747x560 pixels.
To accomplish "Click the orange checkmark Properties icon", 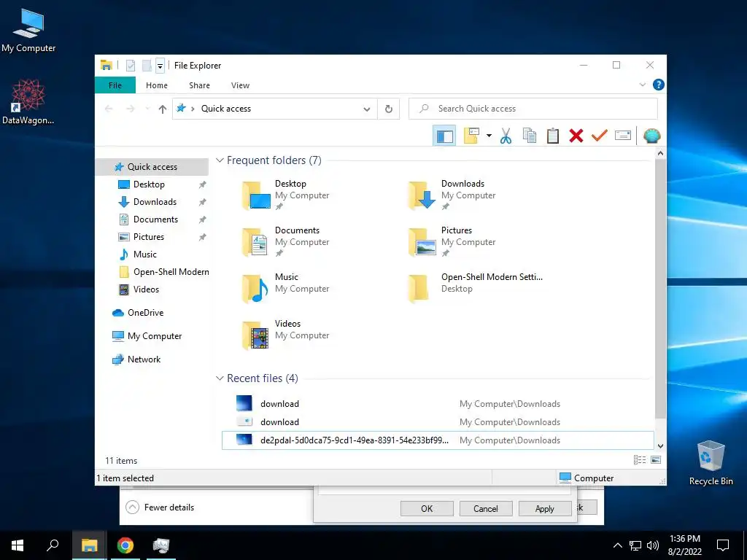I will [600, 136].
